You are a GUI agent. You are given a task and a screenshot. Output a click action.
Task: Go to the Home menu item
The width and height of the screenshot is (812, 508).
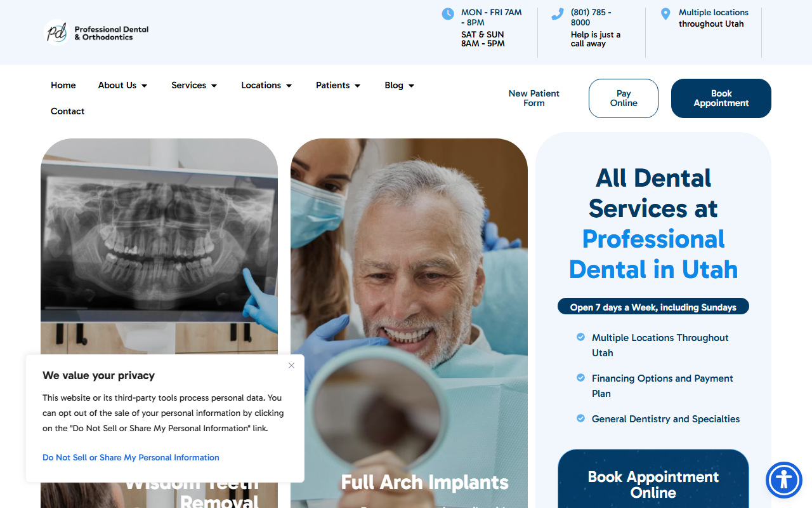pyautogui.click(x=63, y=85)
